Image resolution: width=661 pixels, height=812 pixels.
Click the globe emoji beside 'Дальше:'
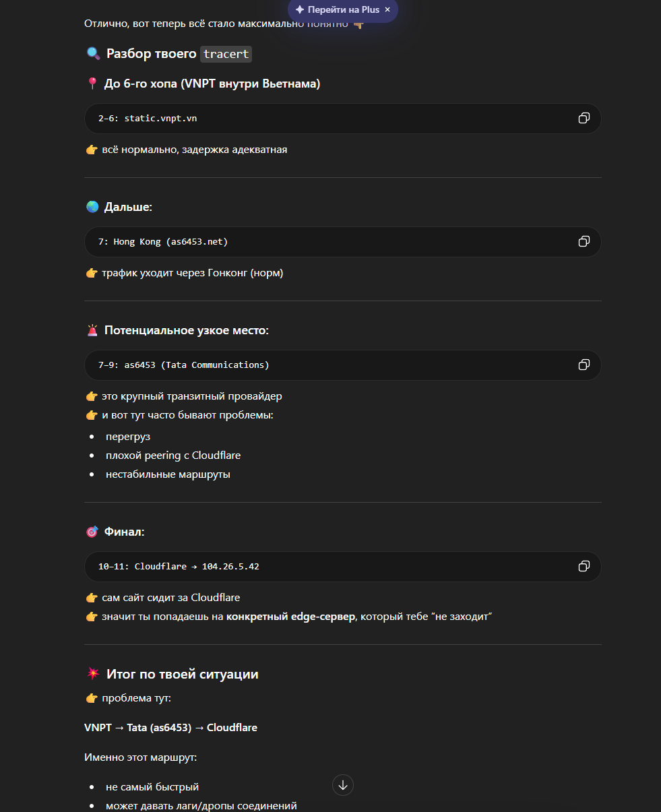(92, 207)
